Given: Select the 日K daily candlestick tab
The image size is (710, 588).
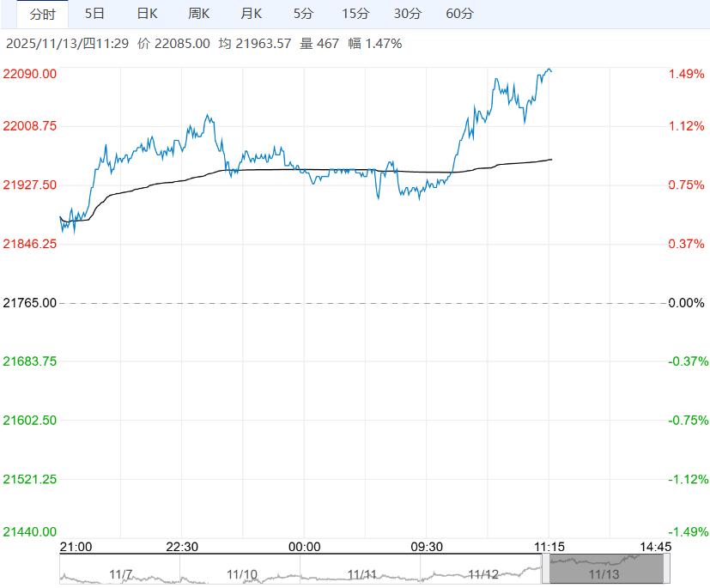Looking at the screenshot, I should [148, 14].
